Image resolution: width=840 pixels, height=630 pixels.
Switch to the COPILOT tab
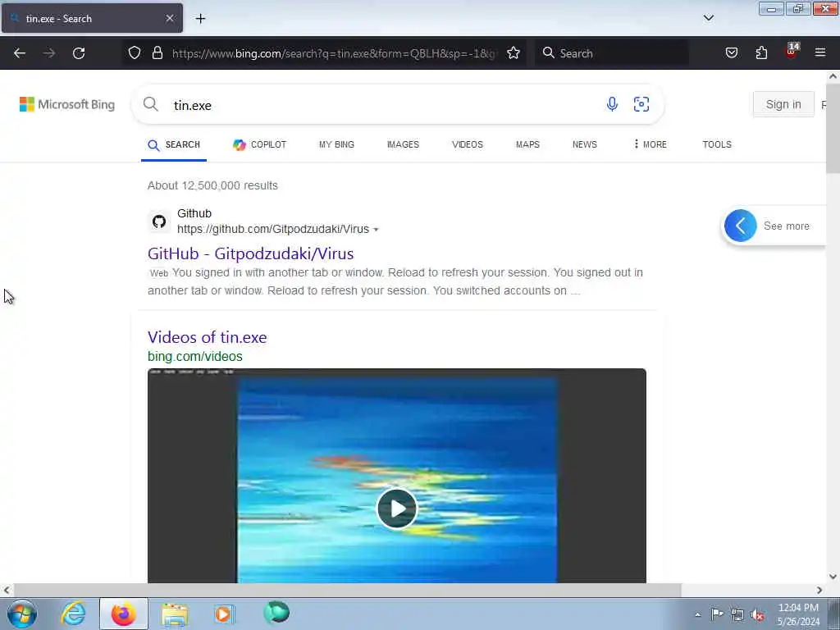pos(260,144)
